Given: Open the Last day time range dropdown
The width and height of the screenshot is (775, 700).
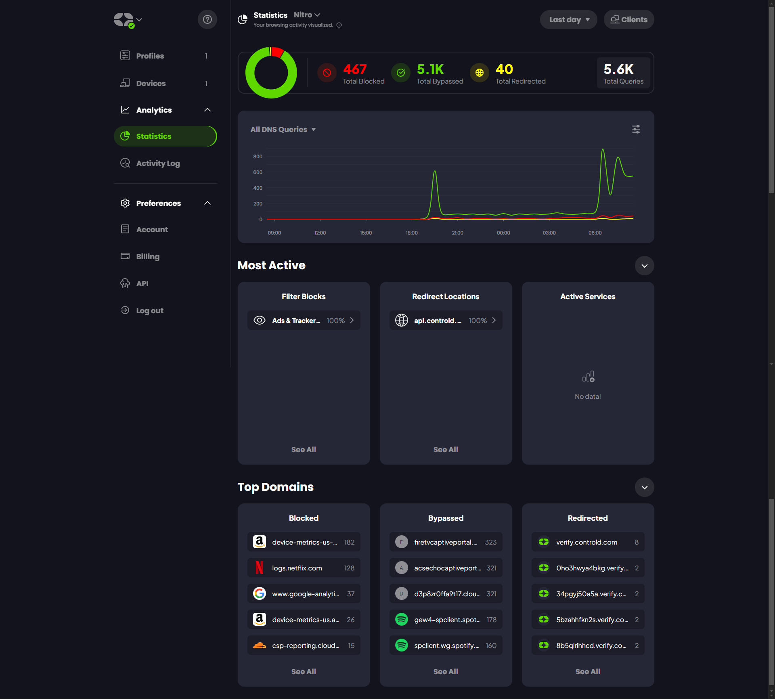Looking at the screenshot, I should 568,19.
